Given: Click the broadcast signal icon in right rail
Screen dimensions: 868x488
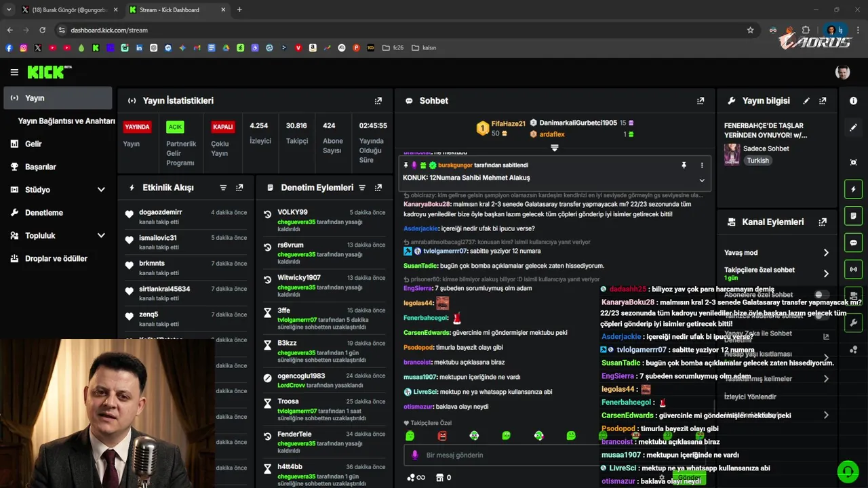Looking at the screenshot, I should coord(854,269).
